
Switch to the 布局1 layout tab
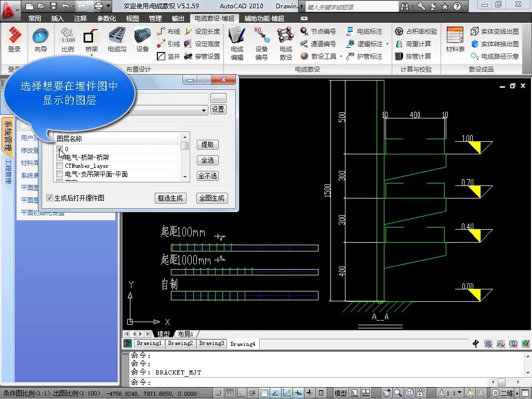pyautogui.click(x=185, y=334)
